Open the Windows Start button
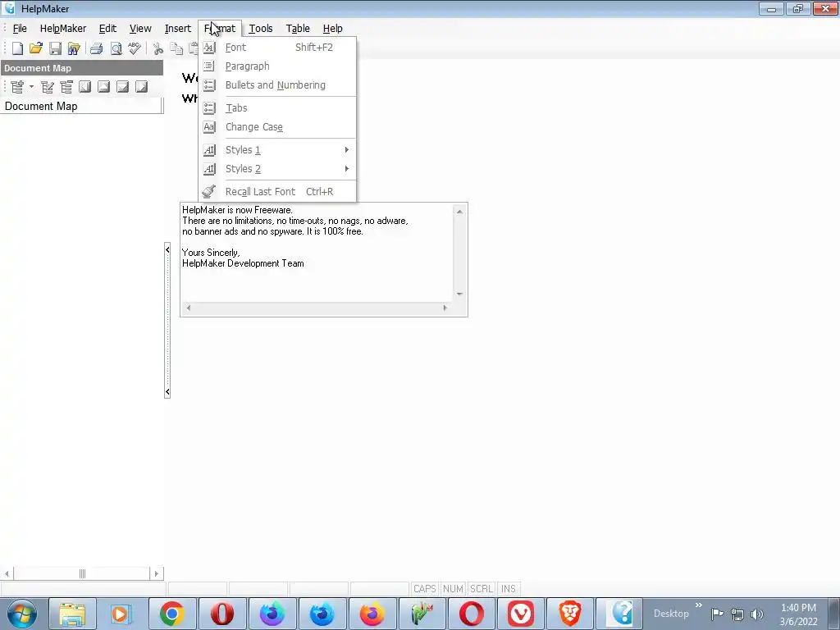The image size is (840, 630). click(22, 614)
